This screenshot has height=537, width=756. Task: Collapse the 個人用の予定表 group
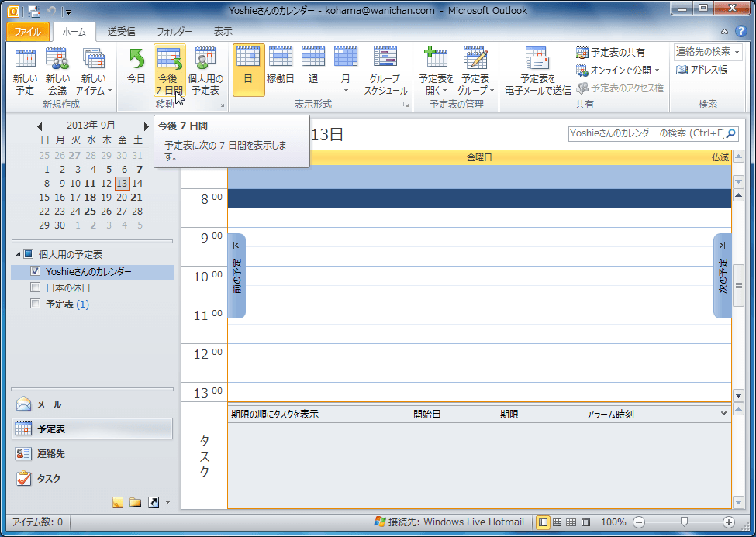click(x=19, y=254)
